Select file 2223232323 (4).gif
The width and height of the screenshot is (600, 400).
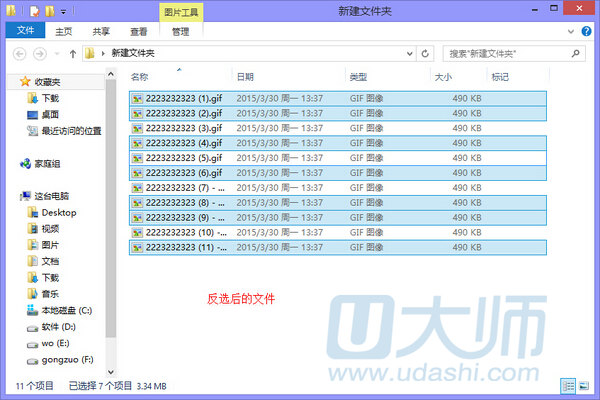tap(338, 143)
